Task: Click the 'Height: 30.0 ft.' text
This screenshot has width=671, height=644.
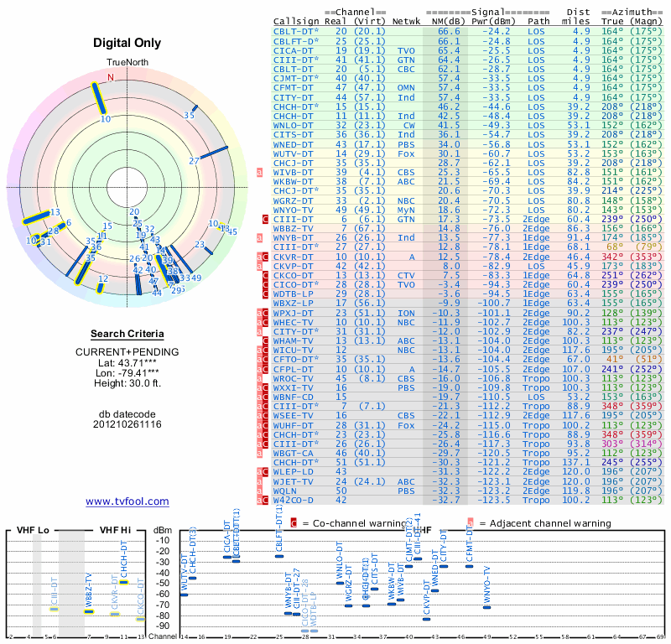Action: click(x=127, y=383)
